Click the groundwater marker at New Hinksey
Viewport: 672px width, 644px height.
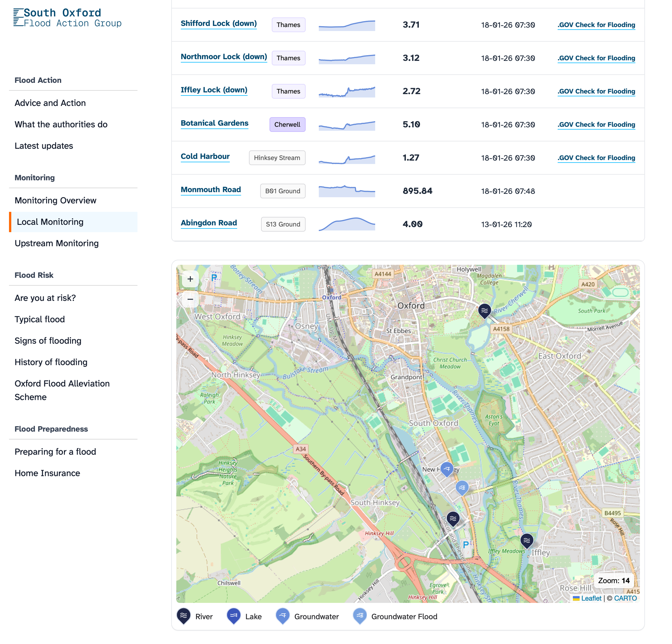coord(446,468)
